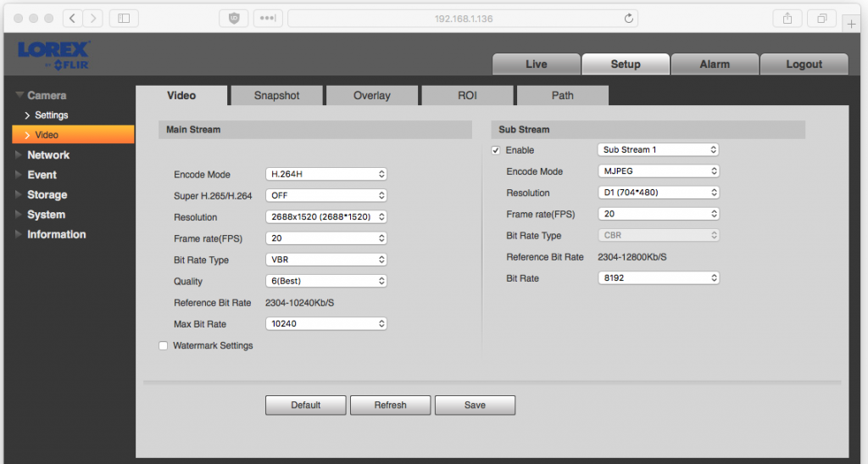The image size is (868, 464).
Task: Toggle the Watermark Settings checkbox
Action: point(164,345)
